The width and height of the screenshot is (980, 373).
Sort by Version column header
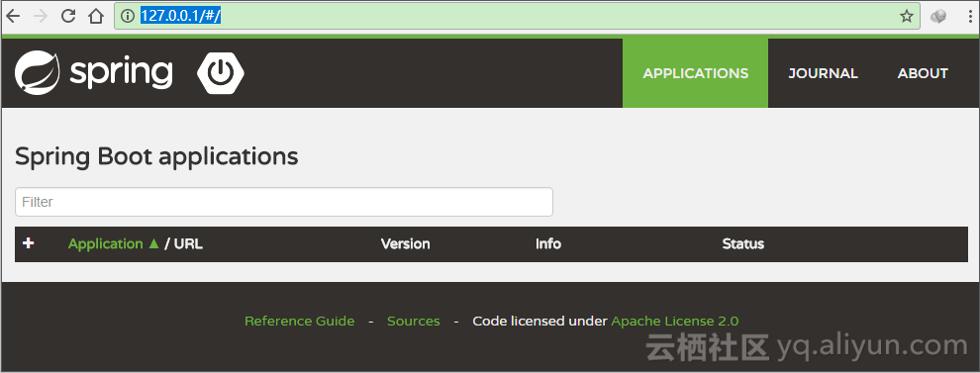pyautogui.click(x=405, y=243)
